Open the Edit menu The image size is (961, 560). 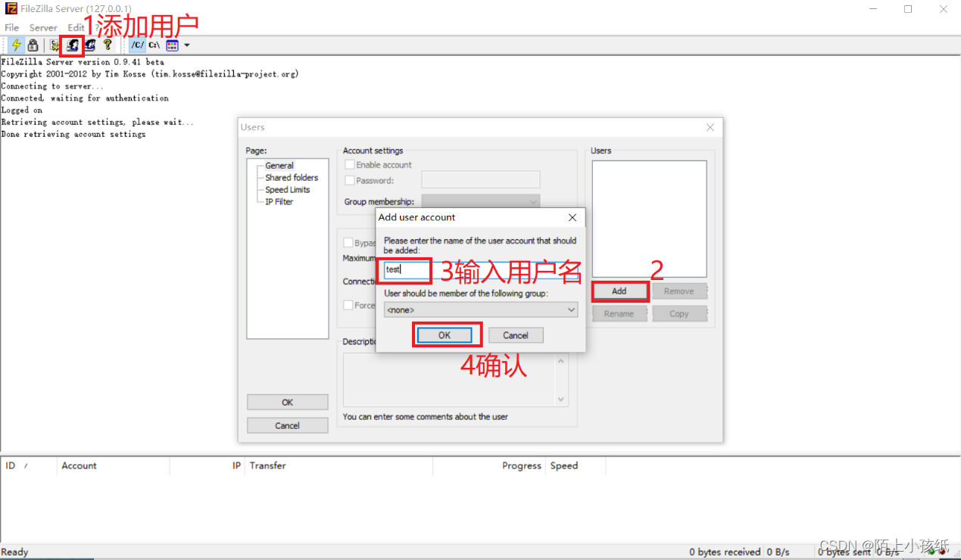(x=76, y=27)
